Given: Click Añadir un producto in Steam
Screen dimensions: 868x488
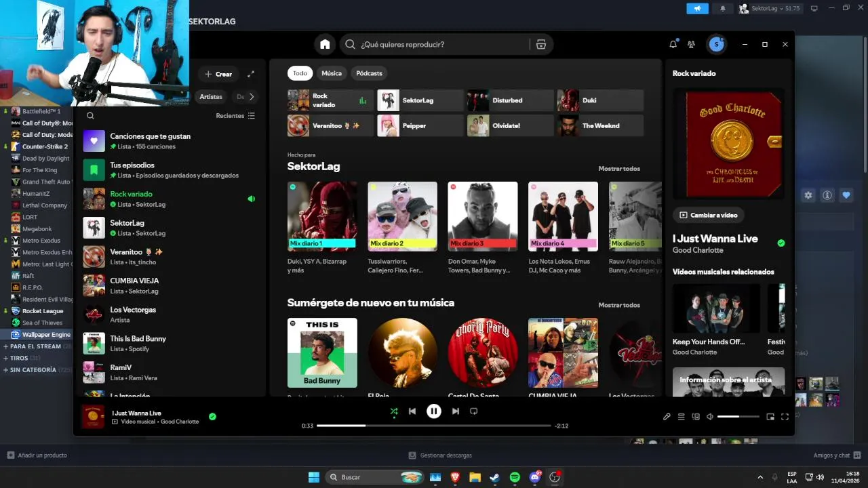Looking at the screenshot, I should pyautogui.click(x=37, y=455).
